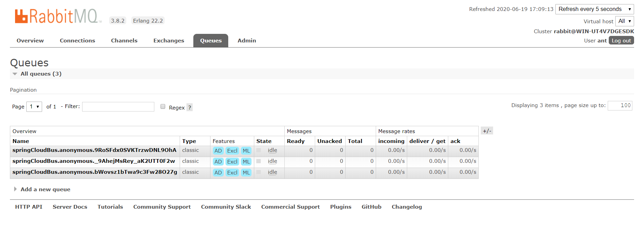Sort by ack column header
Image resolution: width=644 pixels, height=248 pixels.
pos(455,141)
